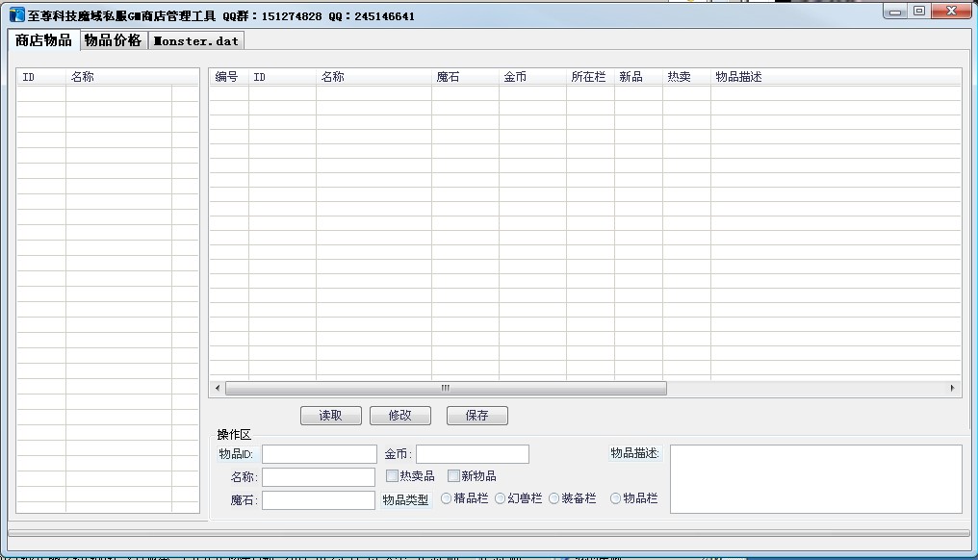Screen dimensions: 978x560
Task: Click the 名称 input field
Action: coord(318,476)
